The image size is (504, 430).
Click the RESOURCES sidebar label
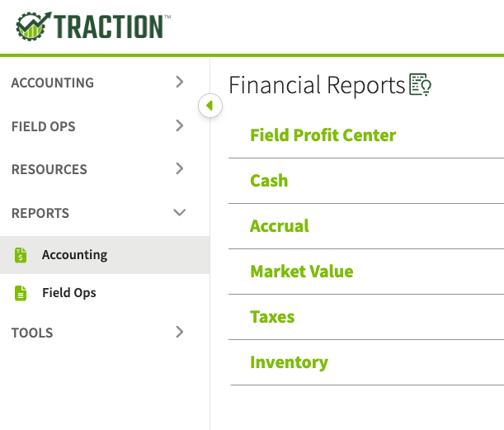[x=49, y=169]
